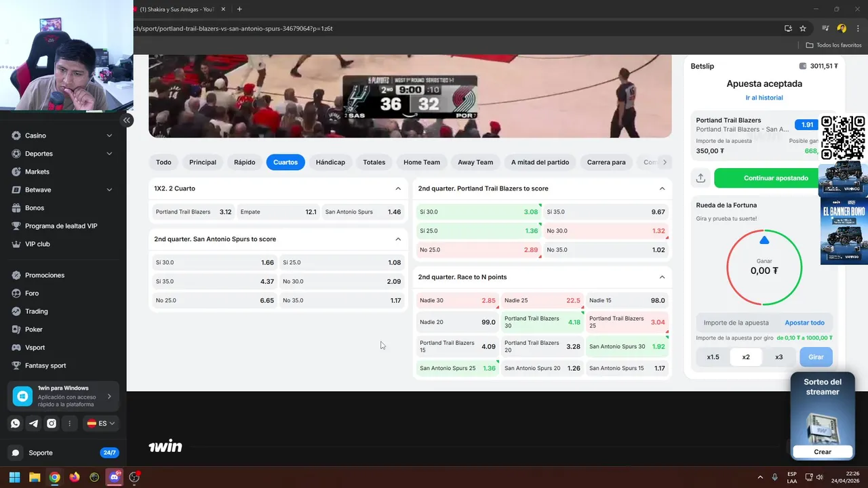
Task: Toggle Portland Trail Blazers 3.12 odds
Action: [193, 212]
